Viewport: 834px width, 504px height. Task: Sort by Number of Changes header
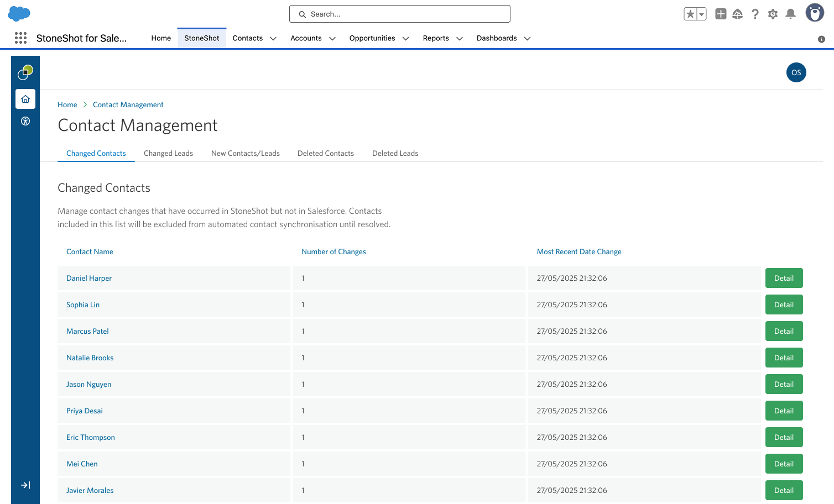click(334, 251)
